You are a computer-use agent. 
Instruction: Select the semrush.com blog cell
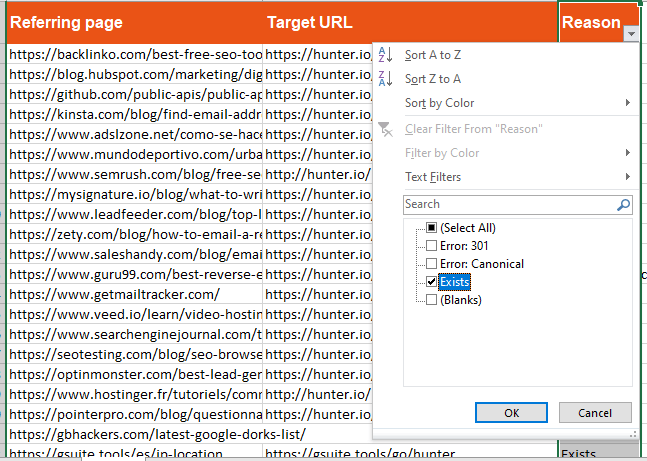tap(135, 175)
